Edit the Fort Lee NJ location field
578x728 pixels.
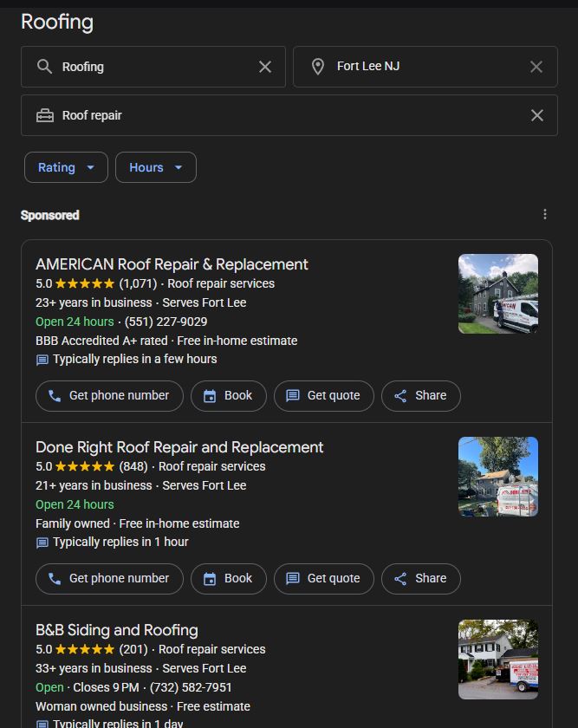coord(425,67)
